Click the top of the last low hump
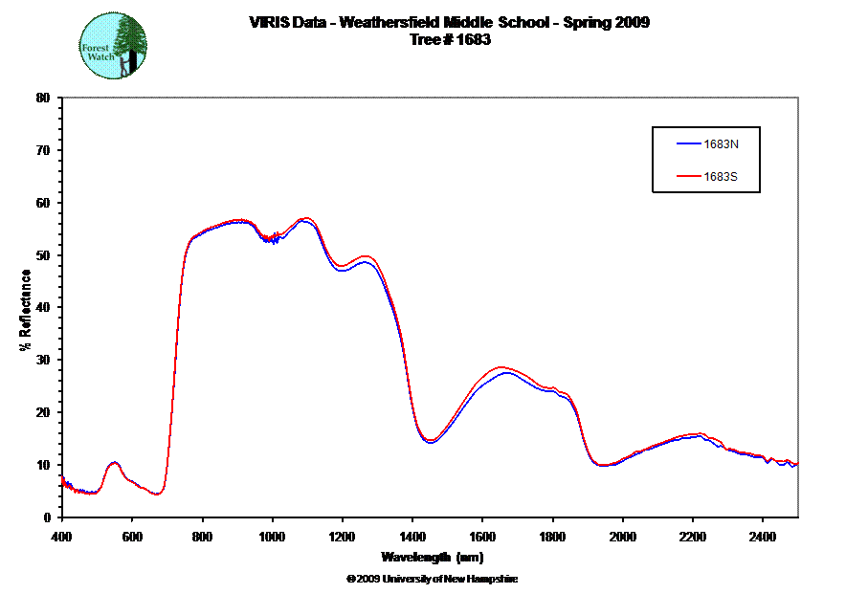Screen dimensions: 868x594 coord(699,434)
